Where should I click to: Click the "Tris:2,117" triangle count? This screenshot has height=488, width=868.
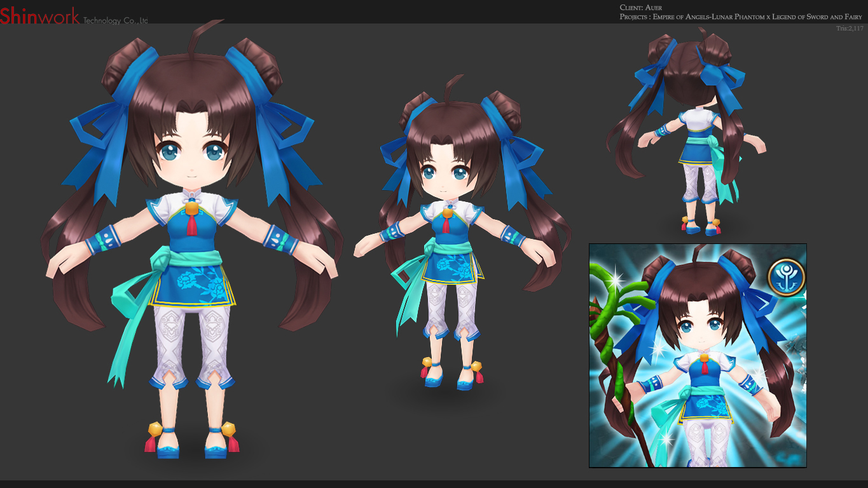(x=850, y=28)
